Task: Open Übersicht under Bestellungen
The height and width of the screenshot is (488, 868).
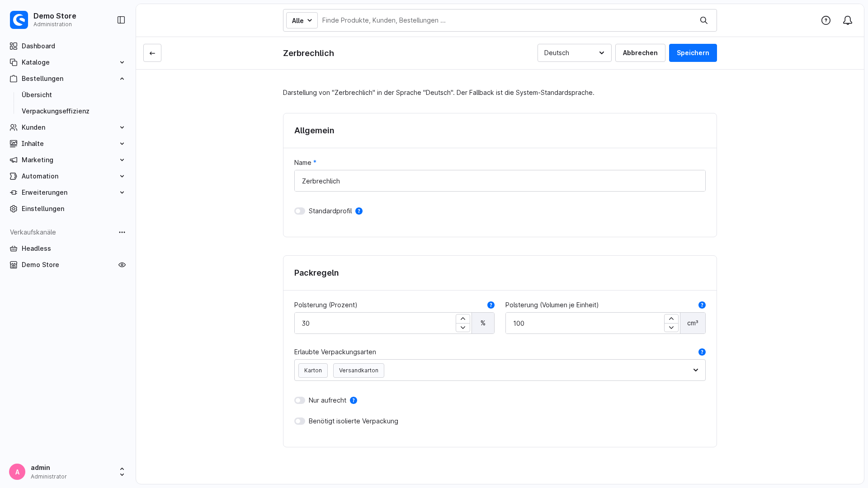Action: [37, 95]
